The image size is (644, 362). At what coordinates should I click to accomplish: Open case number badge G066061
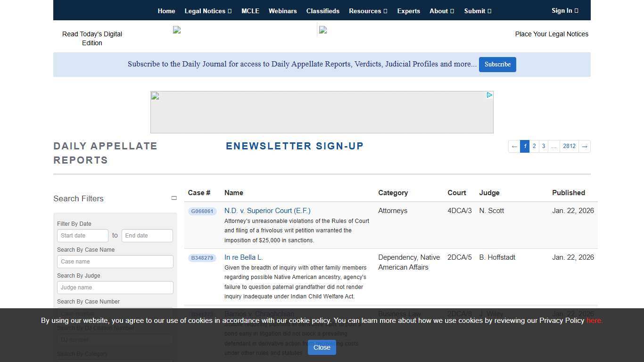coord(202,212)
